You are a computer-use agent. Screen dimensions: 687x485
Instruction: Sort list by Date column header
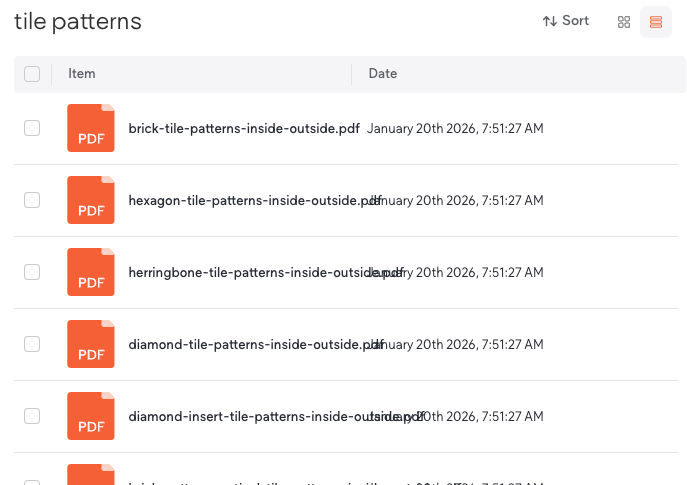click(383, 74)
